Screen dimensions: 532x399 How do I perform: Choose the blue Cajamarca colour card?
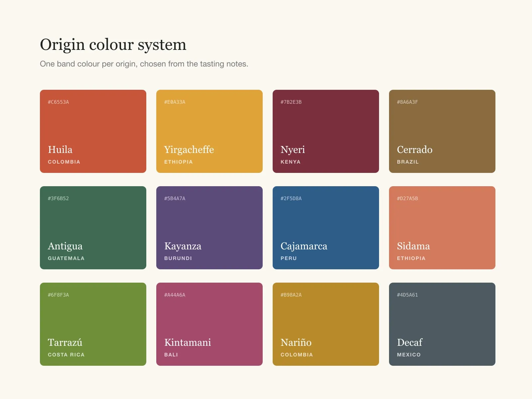pyautogui.click(x=326, y=228)
